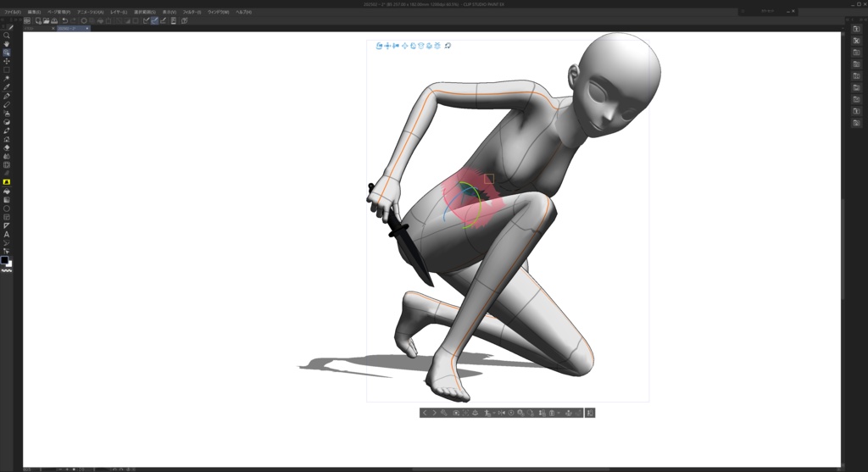Open the レイヤー(L) Layer menu
Viewport: 868px width, 472px height.
pyautogui.click(x=119, y=12)
